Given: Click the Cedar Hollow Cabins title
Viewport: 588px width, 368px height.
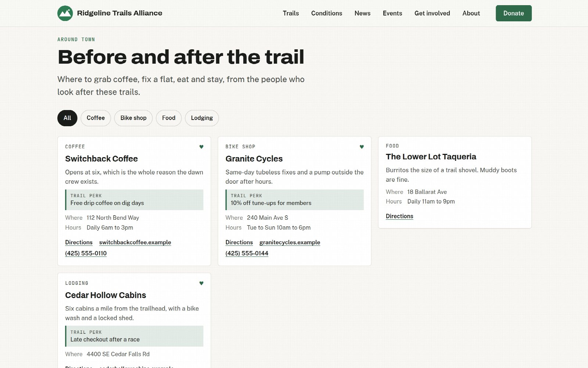Looking at the screenshot, I should [x=105, y=296].
